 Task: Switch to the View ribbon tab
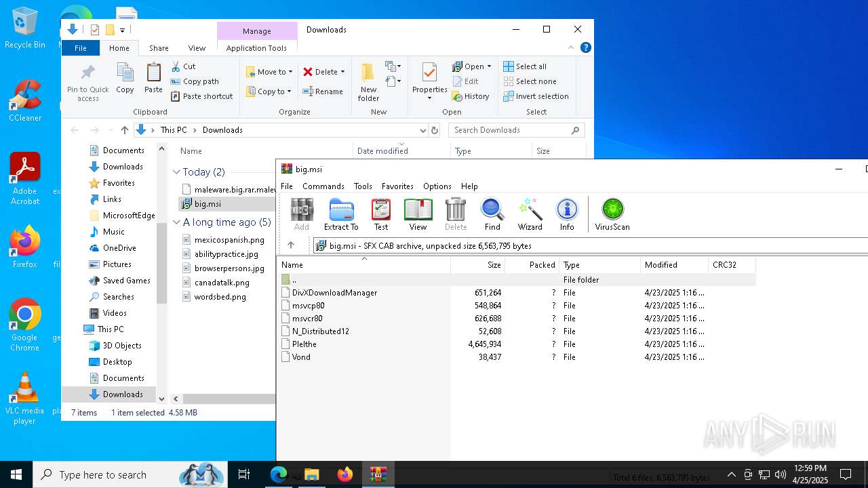(x=197, y=48)
